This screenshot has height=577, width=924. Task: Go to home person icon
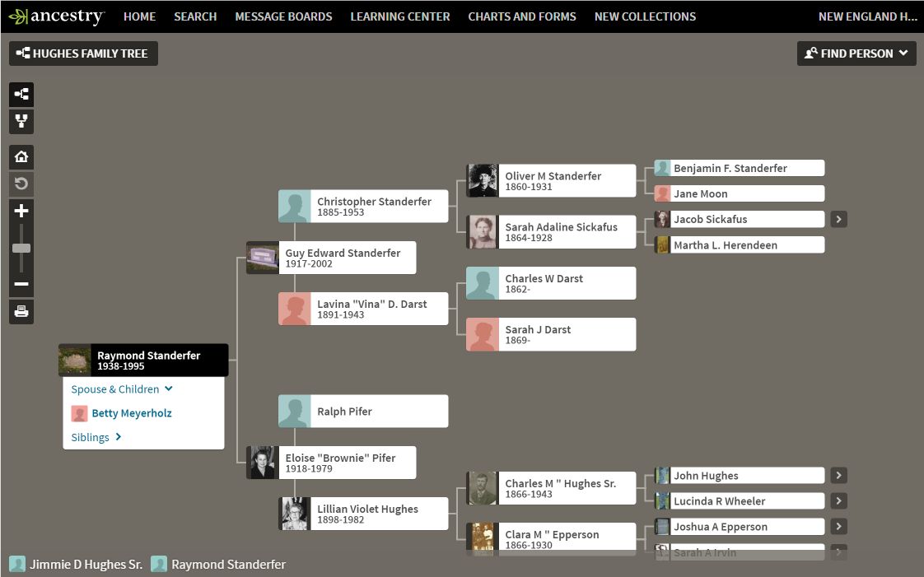click(x=21, y=156)
